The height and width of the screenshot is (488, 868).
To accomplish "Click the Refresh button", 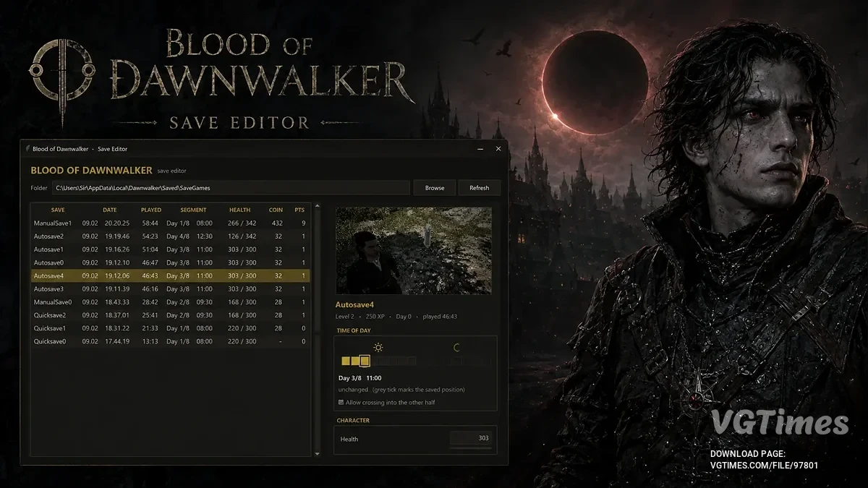I will (x=480, y=188).
